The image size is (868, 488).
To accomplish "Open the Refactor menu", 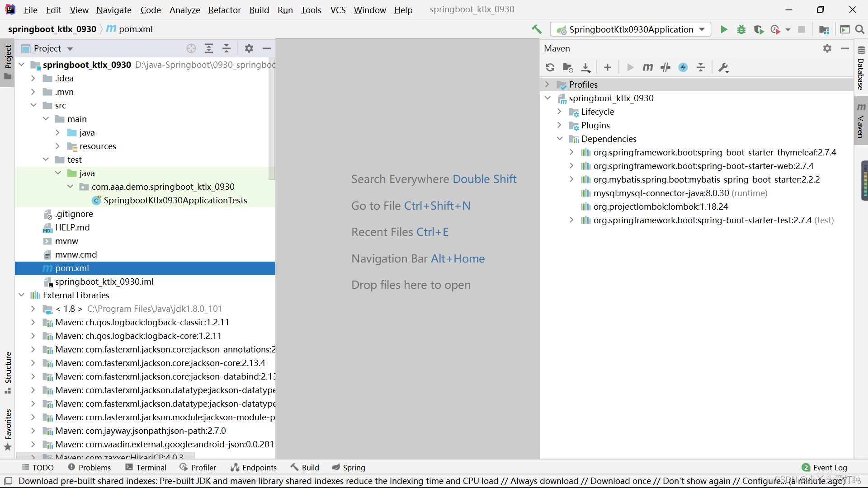I will point(224,10).
